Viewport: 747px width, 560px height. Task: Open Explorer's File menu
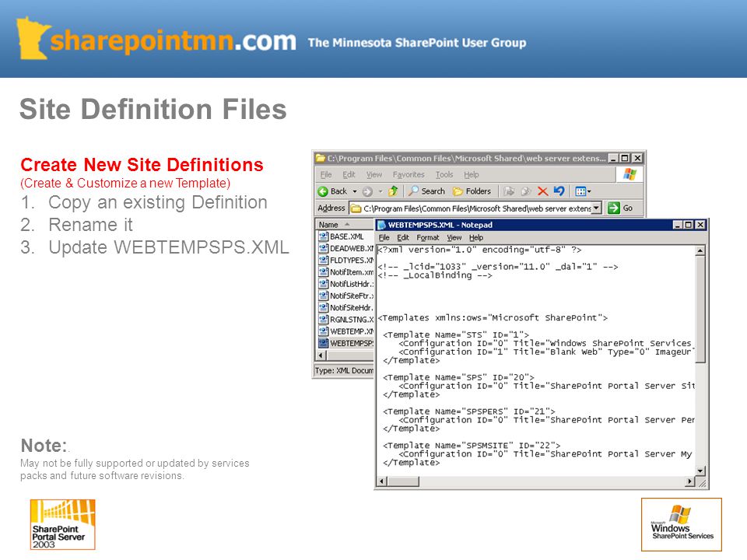tap(326, 175)
